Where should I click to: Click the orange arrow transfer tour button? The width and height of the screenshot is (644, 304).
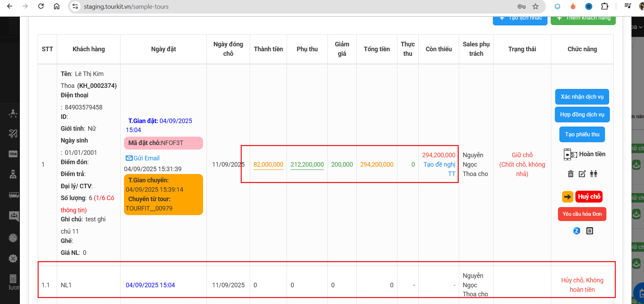click(x=567, y=197)
